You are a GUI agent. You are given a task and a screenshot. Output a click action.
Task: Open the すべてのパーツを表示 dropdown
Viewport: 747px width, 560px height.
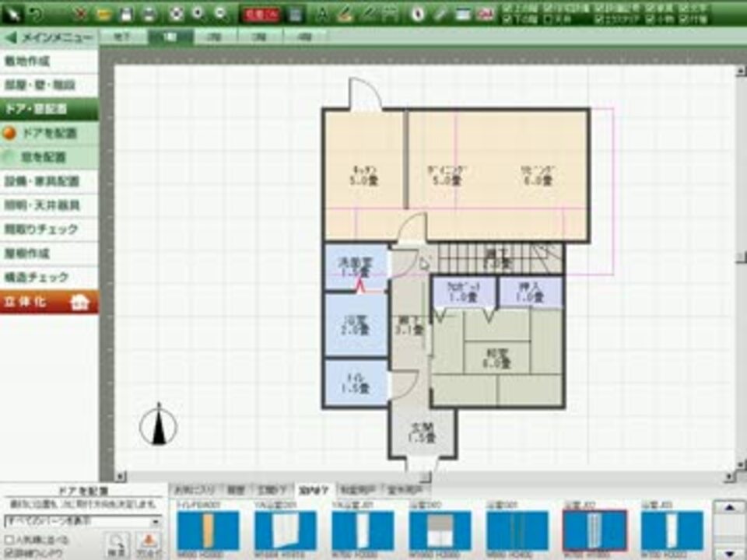tap(82, 521)
